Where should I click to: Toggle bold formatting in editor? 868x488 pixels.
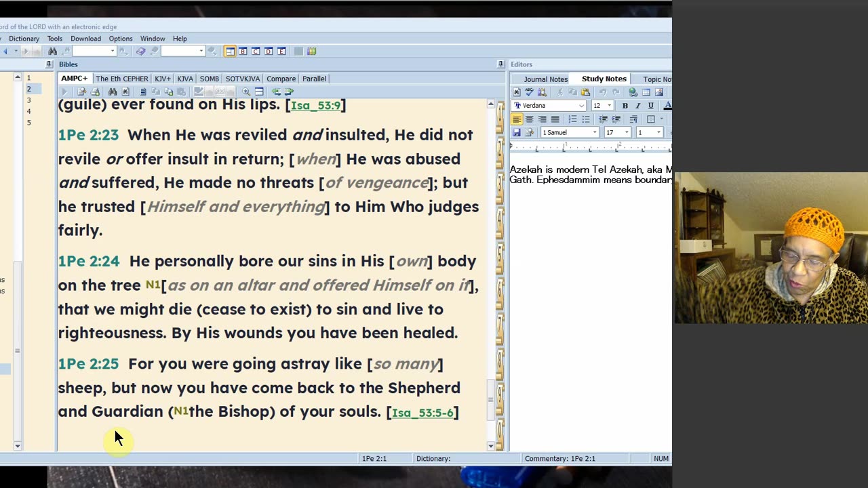click(625, 106)
